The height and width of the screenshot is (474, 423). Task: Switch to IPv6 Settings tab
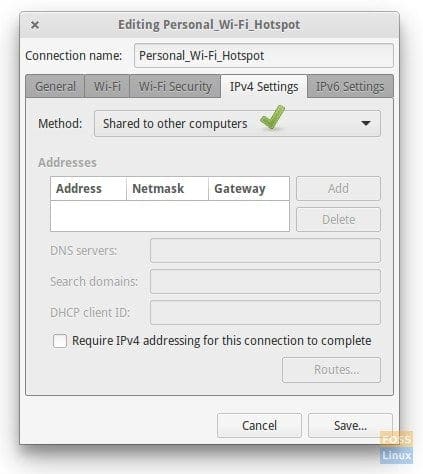(350, 87)
